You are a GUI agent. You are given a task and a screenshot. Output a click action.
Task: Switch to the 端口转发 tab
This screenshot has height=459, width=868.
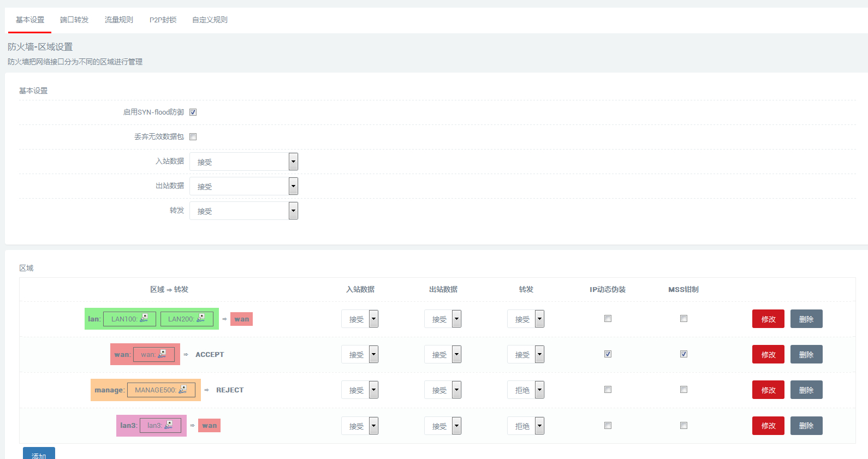coord(74,20)
